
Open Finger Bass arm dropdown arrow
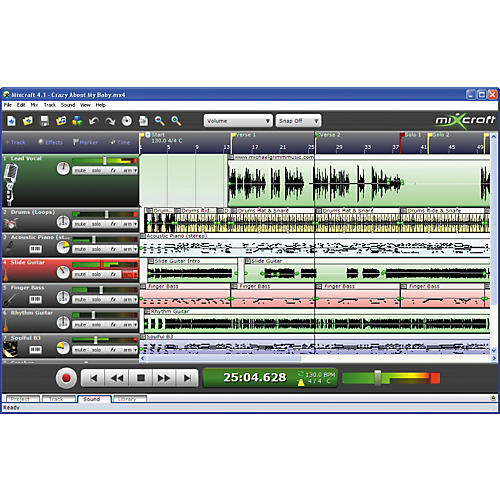(x=135, y=300)
